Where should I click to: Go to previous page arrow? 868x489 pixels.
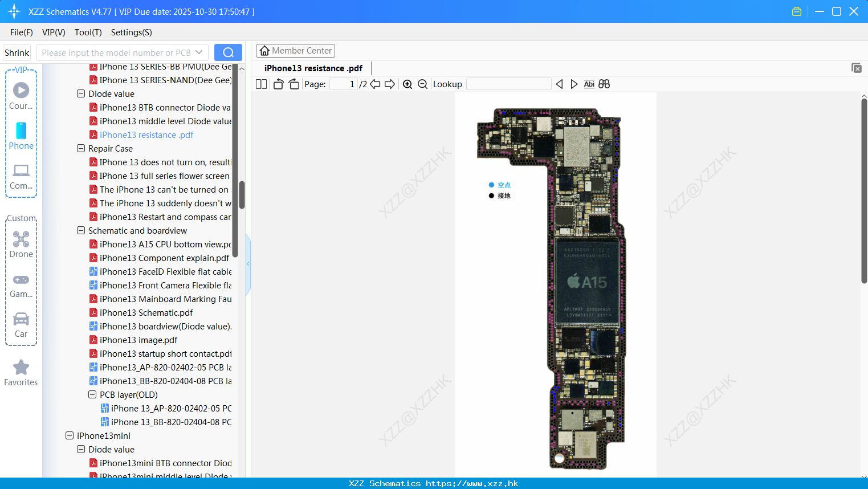[375, 84]
